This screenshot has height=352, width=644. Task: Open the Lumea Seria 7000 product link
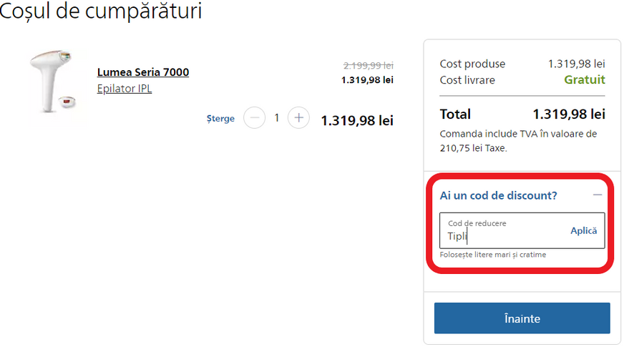coord(142,72)
